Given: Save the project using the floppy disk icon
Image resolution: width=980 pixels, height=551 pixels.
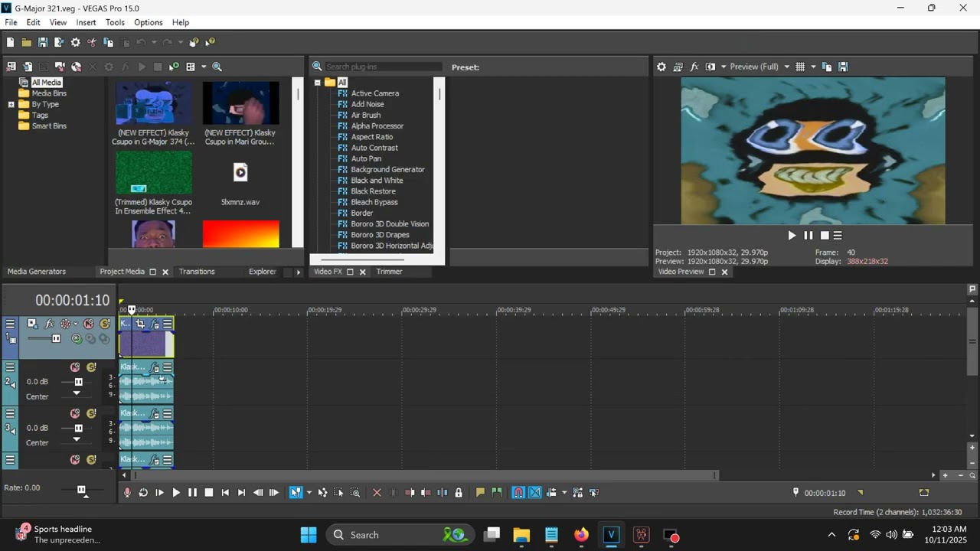Looking at the screenshot, I should coord(43,43).
